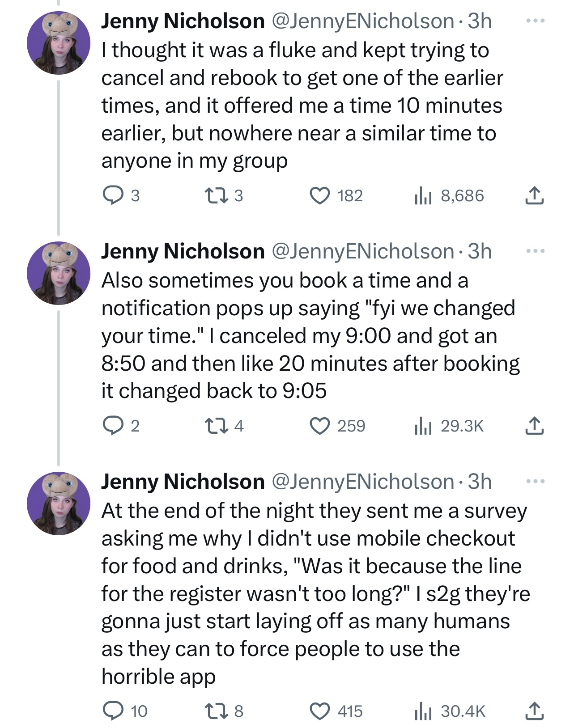Screen dimensions: 574x728
Task: Open more options on third tweet
Action: pos(535,482)
